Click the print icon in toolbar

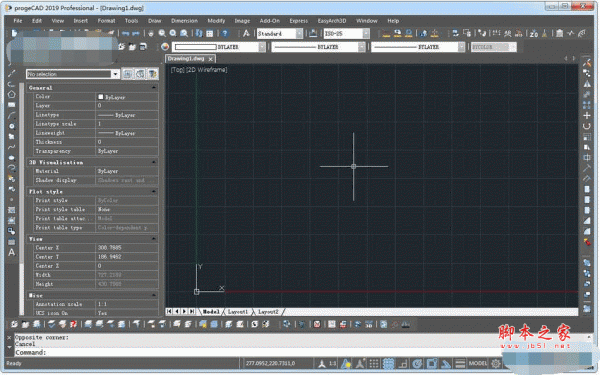[151, 34]
